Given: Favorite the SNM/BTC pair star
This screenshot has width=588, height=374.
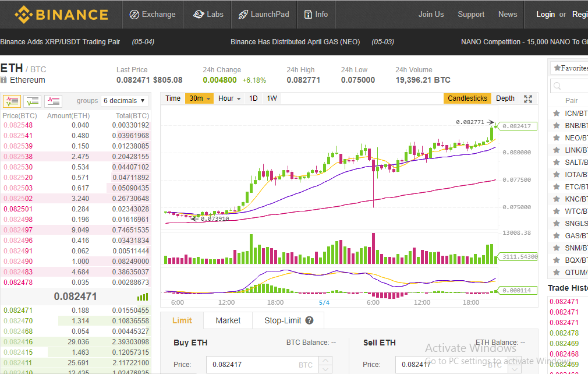Looking at the screenshot, I should (x=557, y=248).
